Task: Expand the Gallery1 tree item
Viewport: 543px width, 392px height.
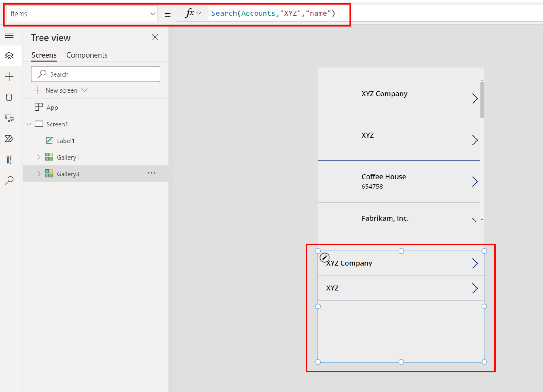Action: point(39,157)
